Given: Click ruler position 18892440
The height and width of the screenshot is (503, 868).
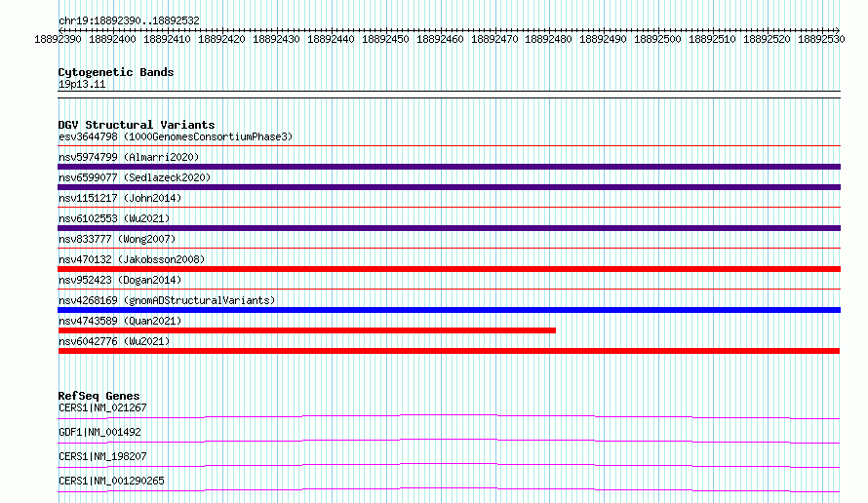Looking at the screenshot, I should point(331,39).
